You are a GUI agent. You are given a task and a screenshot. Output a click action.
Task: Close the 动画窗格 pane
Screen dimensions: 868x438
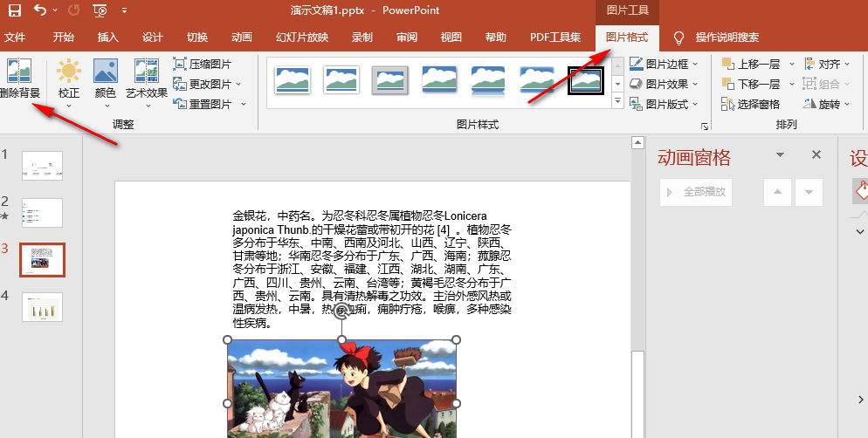click(x=816, y=154)
